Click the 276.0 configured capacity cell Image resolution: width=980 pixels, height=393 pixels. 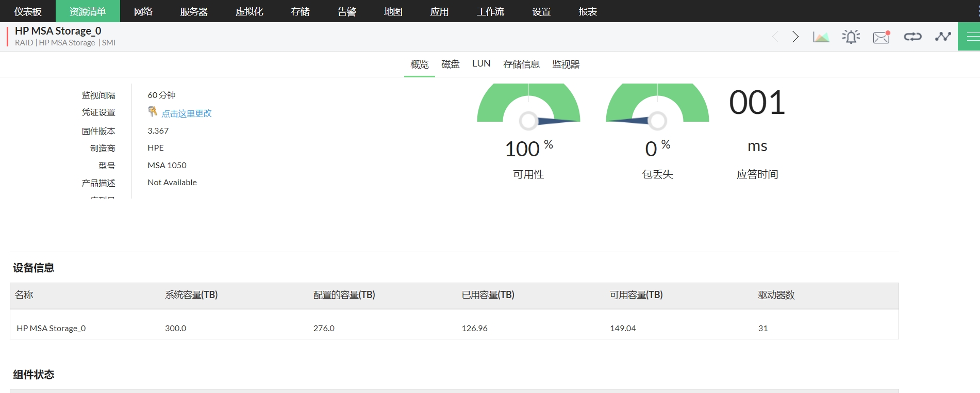324,328
